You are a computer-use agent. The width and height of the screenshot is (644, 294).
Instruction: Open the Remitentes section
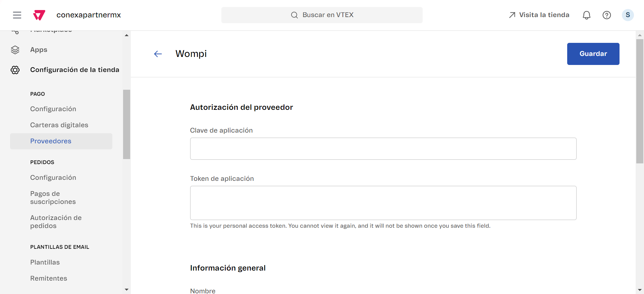49,278
